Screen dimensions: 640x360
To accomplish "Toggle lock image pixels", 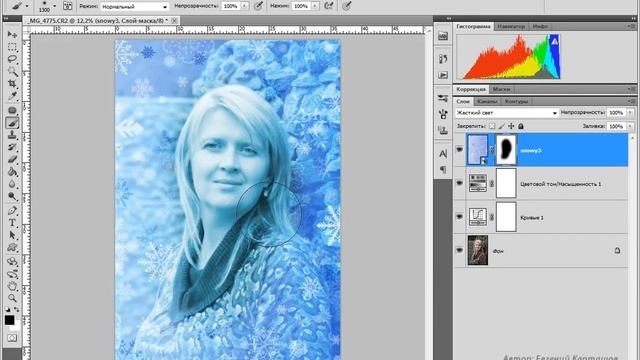I will tap(502, 126).
